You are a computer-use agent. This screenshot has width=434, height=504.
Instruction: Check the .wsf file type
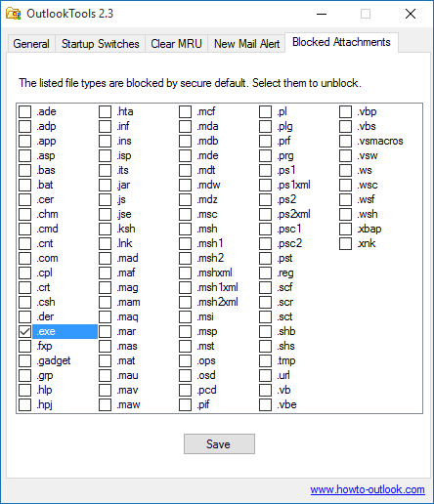tap(345, 199)
